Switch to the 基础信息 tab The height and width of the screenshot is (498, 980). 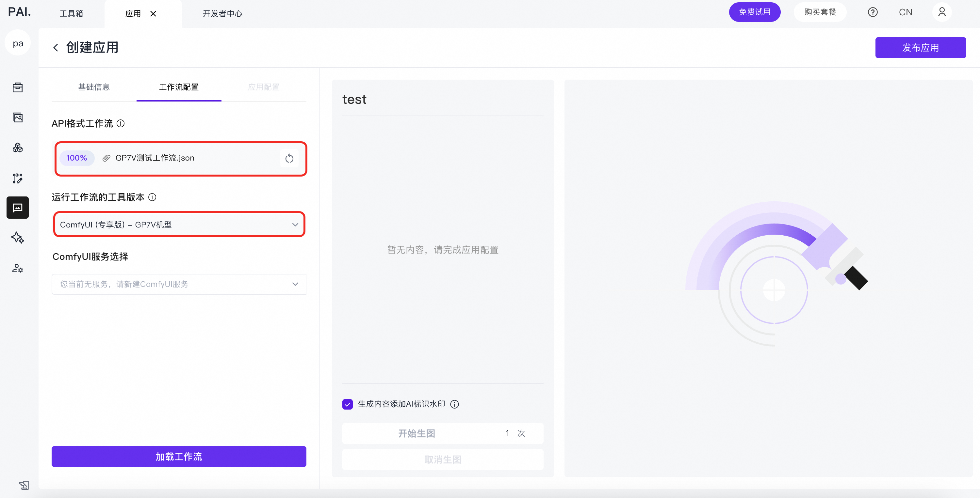click(x=94, y=87)
